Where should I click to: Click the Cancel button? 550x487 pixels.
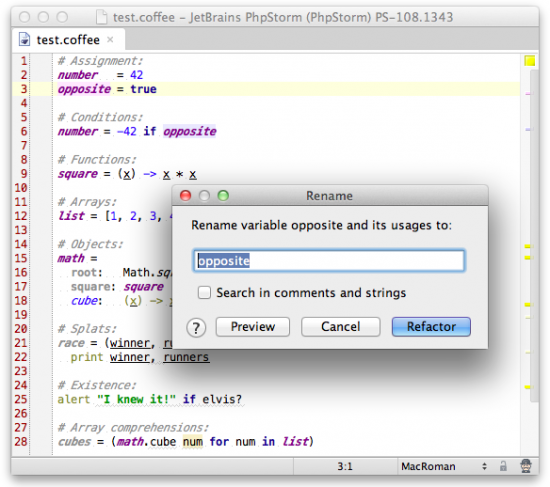340,327
